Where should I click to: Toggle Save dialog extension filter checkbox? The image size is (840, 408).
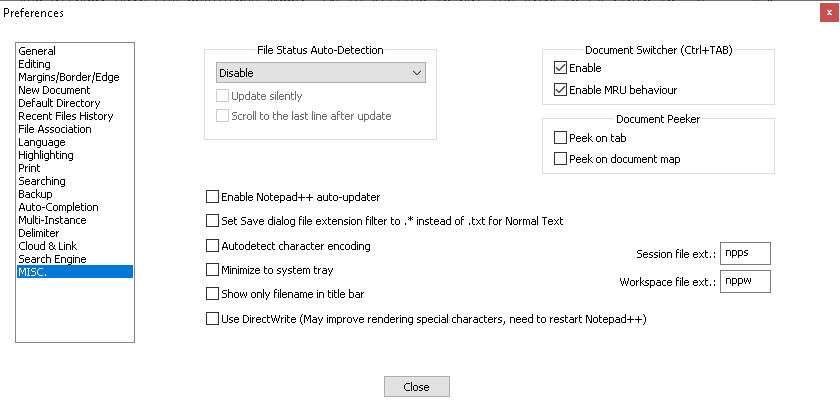tap(212, 221)
